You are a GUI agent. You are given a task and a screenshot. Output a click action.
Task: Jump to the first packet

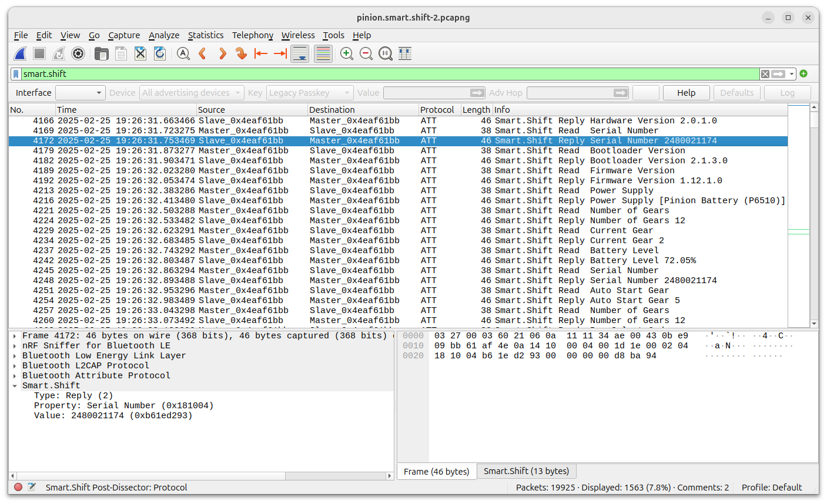(x=260, y=54)
